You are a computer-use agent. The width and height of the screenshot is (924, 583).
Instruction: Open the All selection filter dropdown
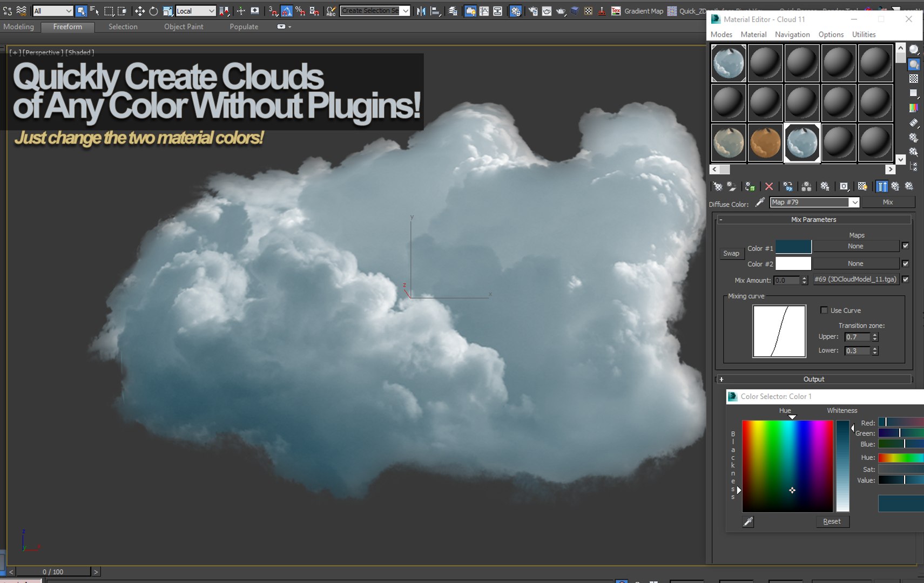pyautogui.click(x=52, y=11)
